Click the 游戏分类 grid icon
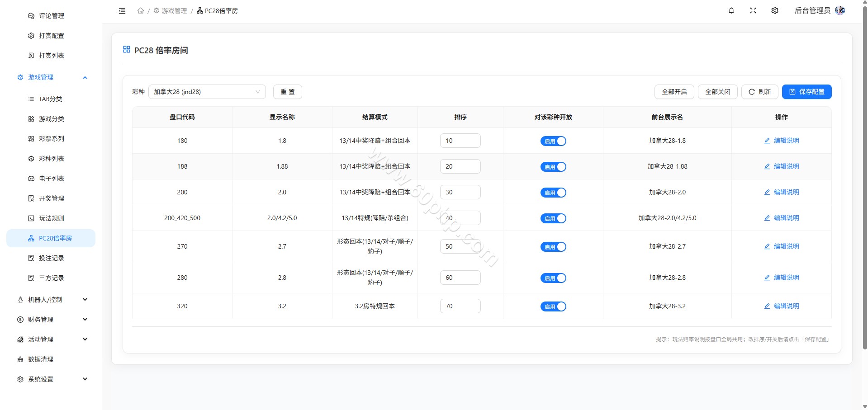Image resolution: width=868 pixels, height=410 pixels. coord(31,119)
